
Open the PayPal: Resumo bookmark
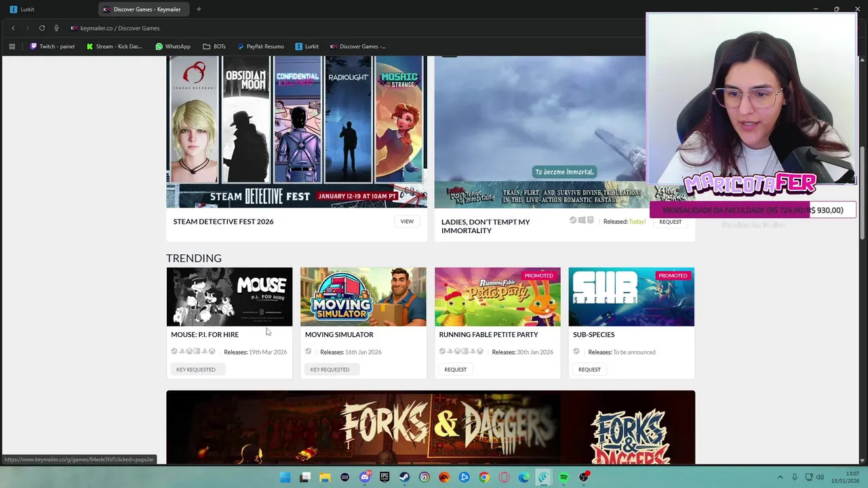[260, 47]
